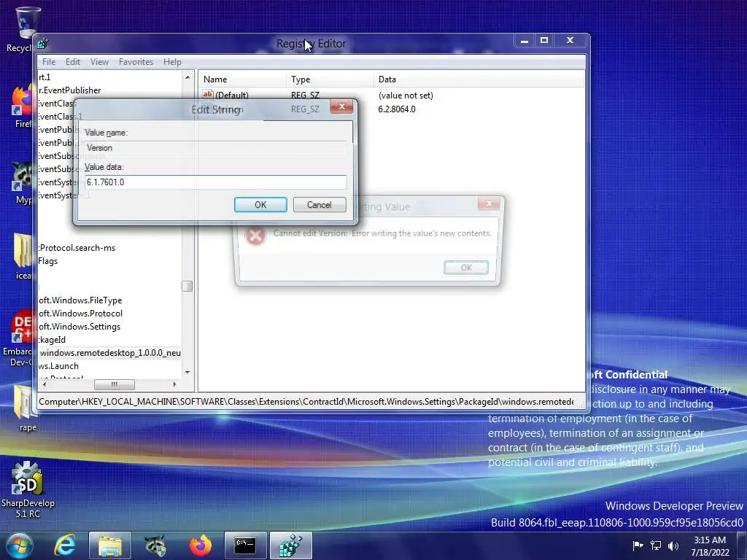Click the tree vertical scrollbar thumb
The width and height of the screenshot is (747, 560).
pyautogui.click(x=187, y=286)
